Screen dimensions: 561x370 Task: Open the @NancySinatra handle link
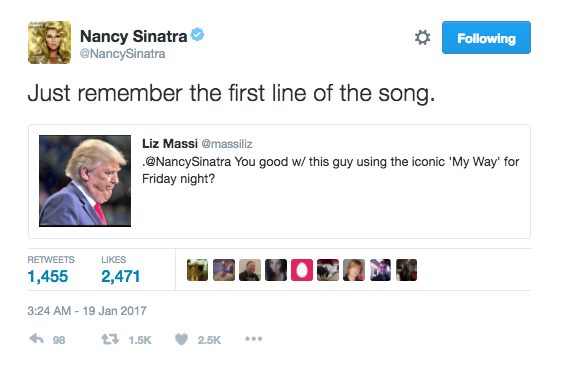pyautogui.click(x=122, y=54)
